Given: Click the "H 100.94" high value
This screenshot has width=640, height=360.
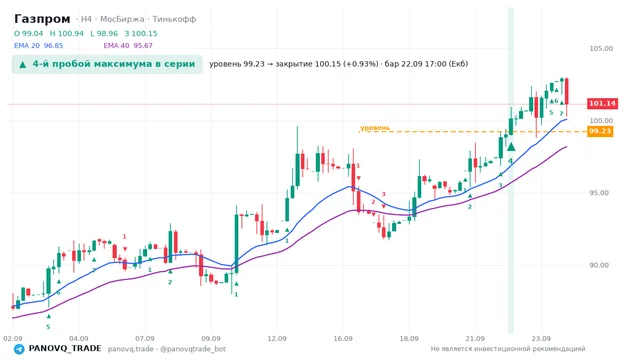Looking at the screenshot, I should click(67, 33).
